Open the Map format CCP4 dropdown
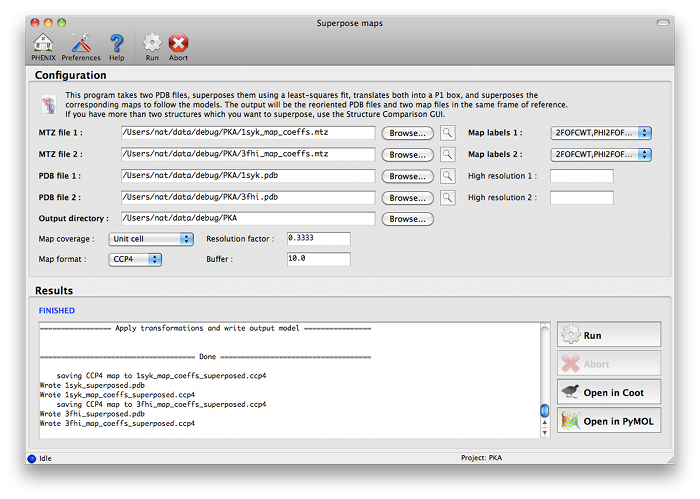The height and width of the screenshot is (499, 700). pyautogui.click(x=136, y=260)
